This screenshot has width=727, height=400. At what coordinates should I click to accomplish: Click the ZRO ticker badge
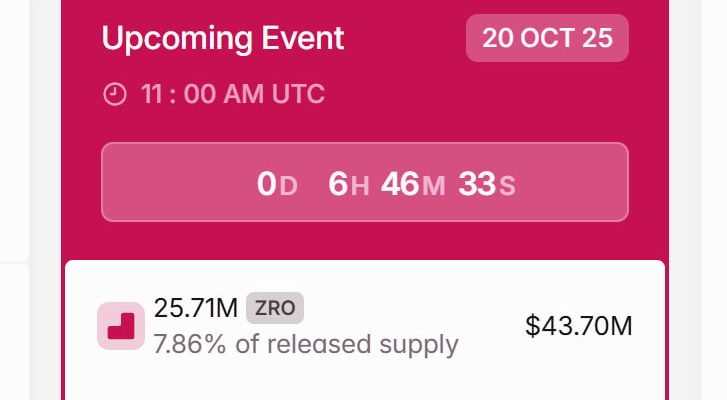275,308
